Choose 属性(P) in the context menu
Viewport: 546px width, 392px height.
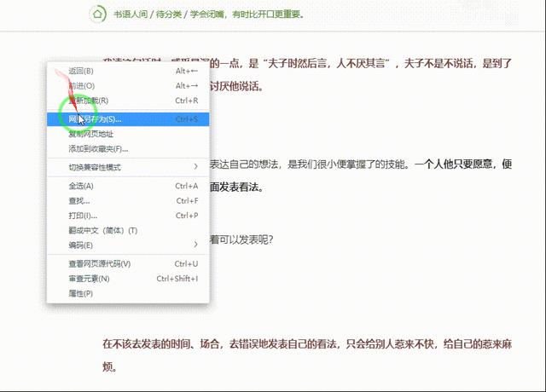coord(128,293)
